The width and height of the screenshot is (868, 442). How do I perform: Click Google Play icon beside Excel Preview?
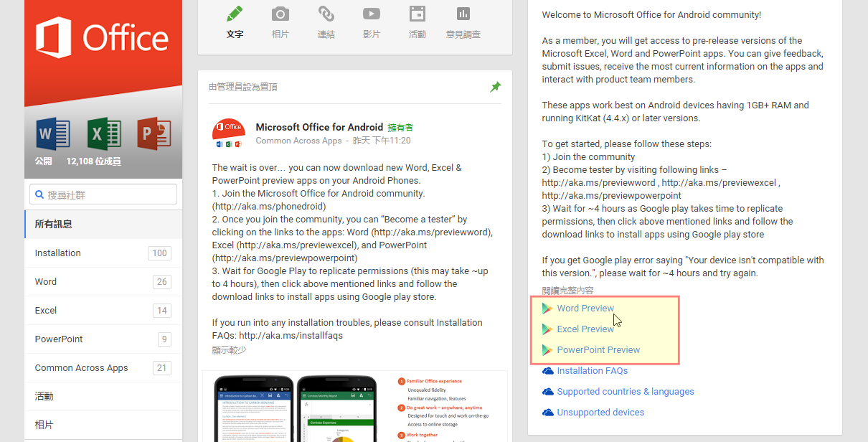point(547,329)
